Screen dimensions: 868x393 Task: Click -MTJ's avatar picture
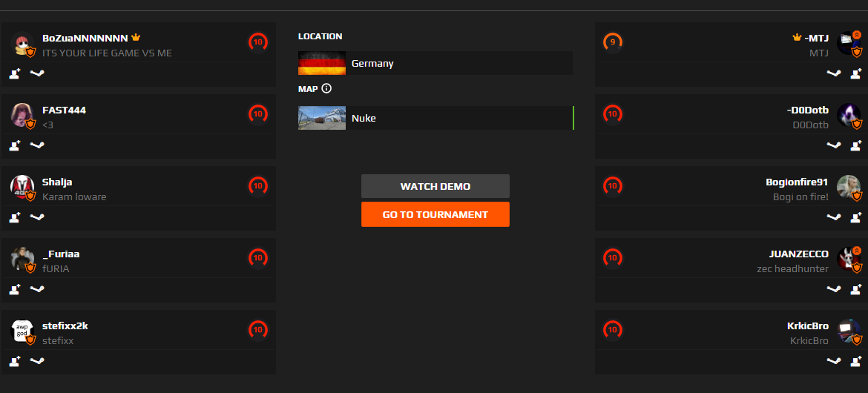pos(847,44)
